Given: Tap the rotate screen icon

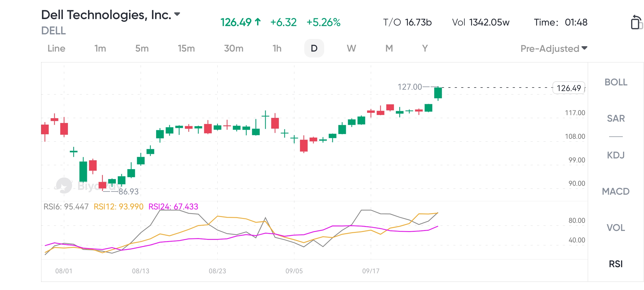Looking at the screenshot, I should (x=636, y=22).
